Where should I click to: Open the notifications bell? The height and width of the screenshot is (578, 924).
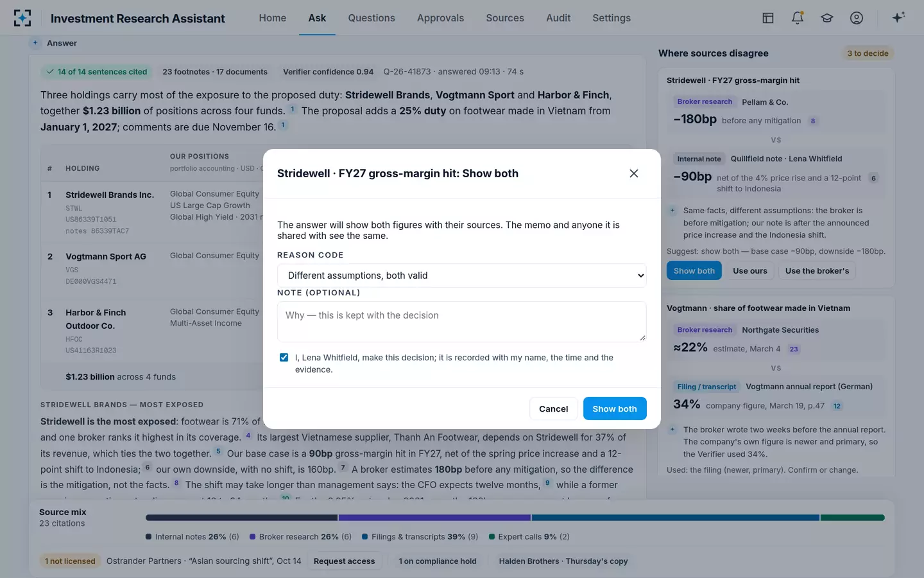pyautogui.click(x=798, y=18)
